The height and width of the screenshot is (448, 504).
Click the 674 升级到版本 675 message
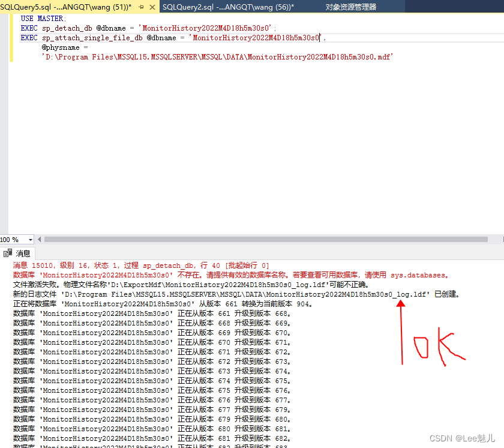(x=152, y=381)
